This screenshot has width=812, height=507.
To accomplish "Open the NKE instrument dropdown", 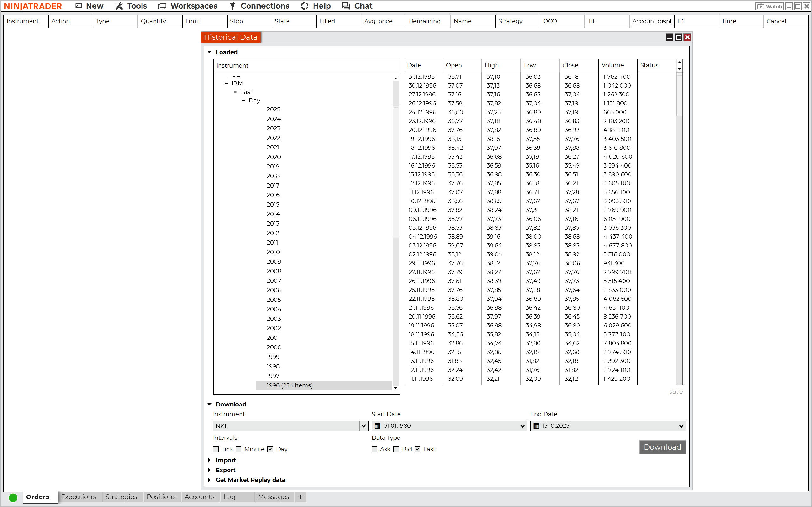I will click(363, 426).
